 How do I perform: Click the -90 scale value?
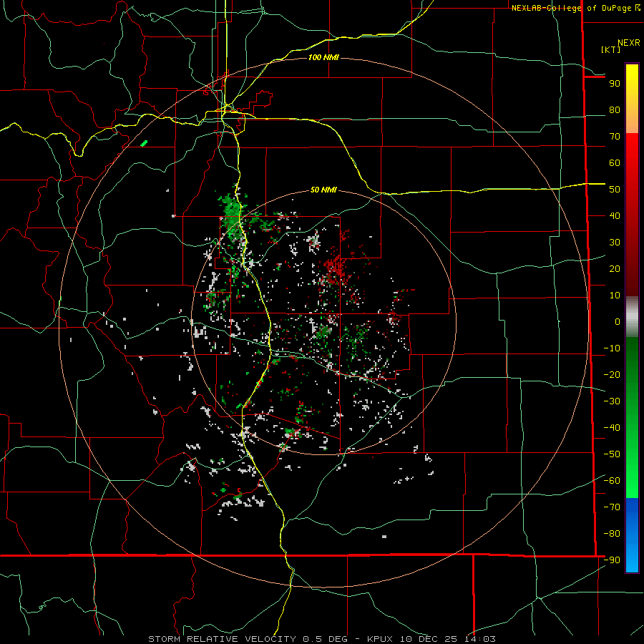pyautogui.click(x=612, y=560)
